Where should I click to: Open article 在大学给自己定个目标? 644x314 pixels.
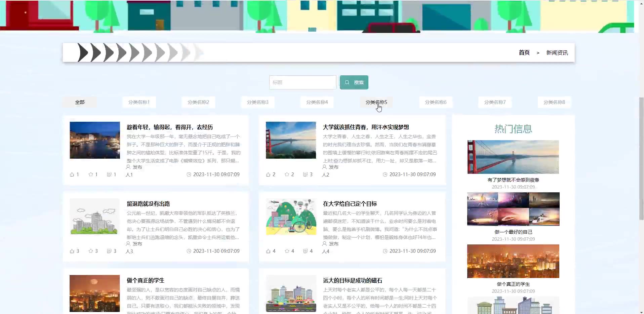350,204
